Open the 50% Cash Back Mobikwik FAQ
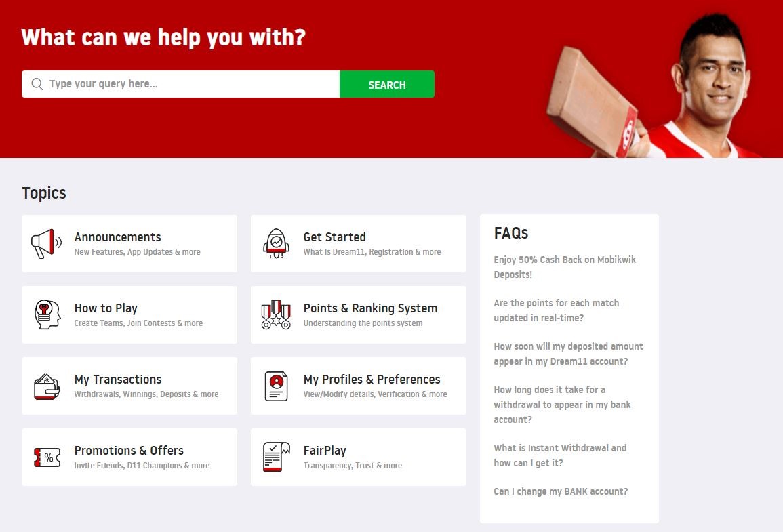783x532 pixels. (565, 267)
